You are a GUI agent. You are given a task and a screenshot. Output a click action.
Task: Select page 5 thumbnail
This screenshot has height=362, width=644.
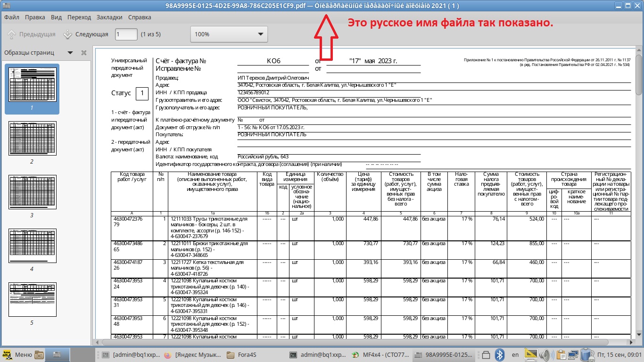coord(32,299)
